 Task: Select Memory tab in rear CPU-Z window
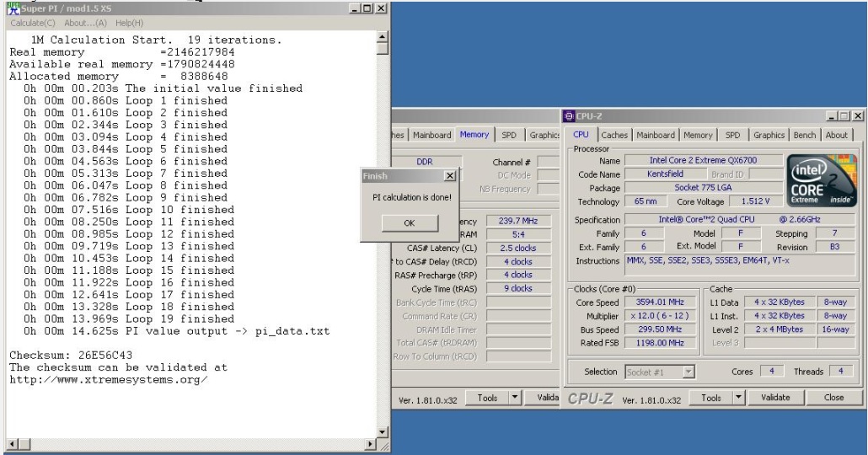[474, 134]
